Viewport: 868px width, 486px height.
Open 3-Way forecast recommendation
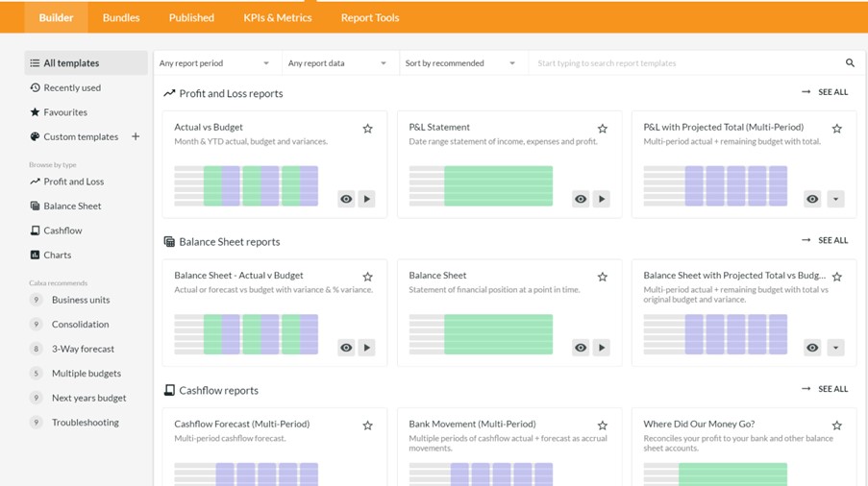coord(83,349)
